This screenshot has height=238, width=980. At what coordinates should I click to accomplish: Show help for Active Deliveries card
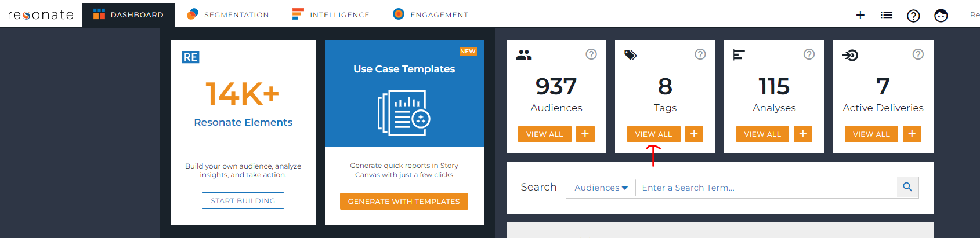click(x=918, y=54)
